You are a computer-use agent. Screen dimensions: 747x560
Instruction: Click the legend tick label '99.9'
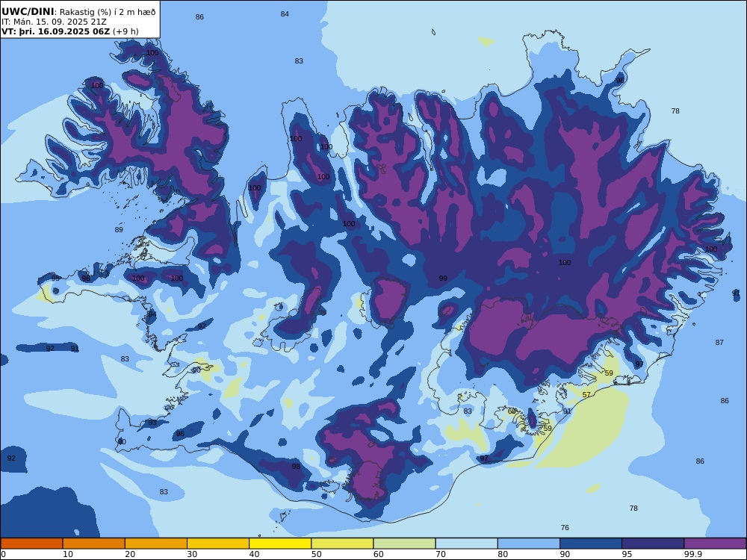tap(692, 554)
